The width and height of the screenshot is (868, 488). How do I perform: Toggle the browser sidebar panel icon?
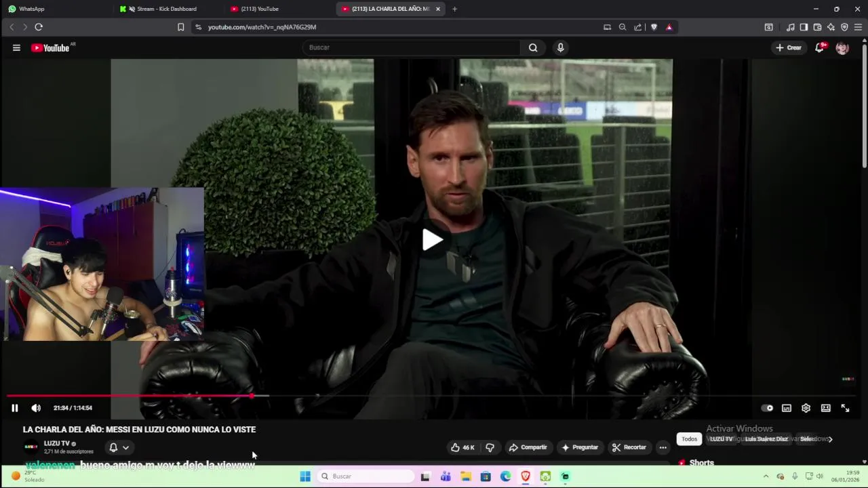[x=804, y=27]
